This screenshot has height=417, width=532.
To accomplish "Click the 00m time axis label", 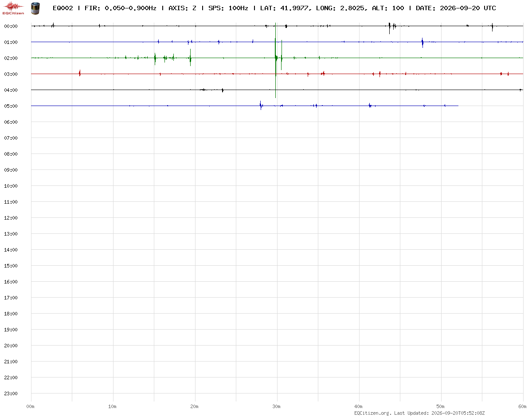I will pyautogui.click(x=31, y=406).
